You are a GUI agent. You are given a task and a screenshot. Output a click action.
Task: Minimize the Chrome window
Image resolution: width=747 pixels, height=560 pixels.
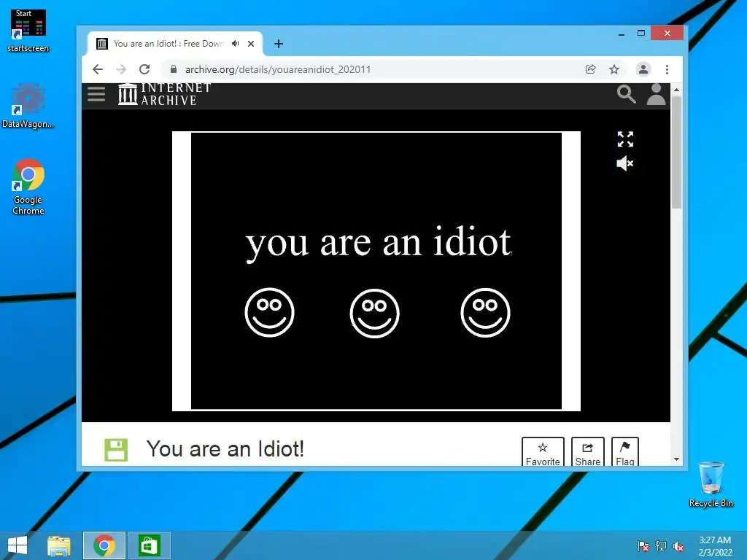pyautogui.click(x=622, y=34)
